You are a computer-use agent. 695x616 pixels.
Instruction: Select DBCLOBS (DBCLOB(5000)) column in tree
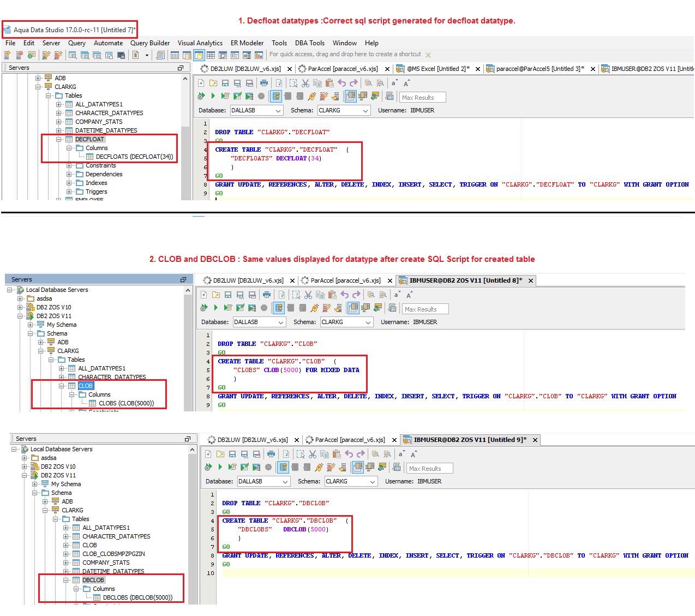click(133, 597)
